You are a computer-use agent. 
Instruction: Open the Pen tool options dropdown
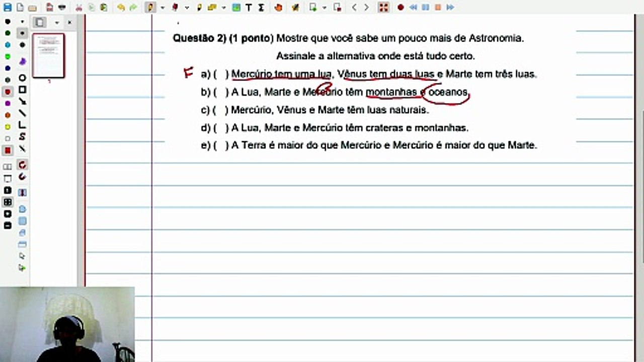pyautogui.click(x=162, y=8)
